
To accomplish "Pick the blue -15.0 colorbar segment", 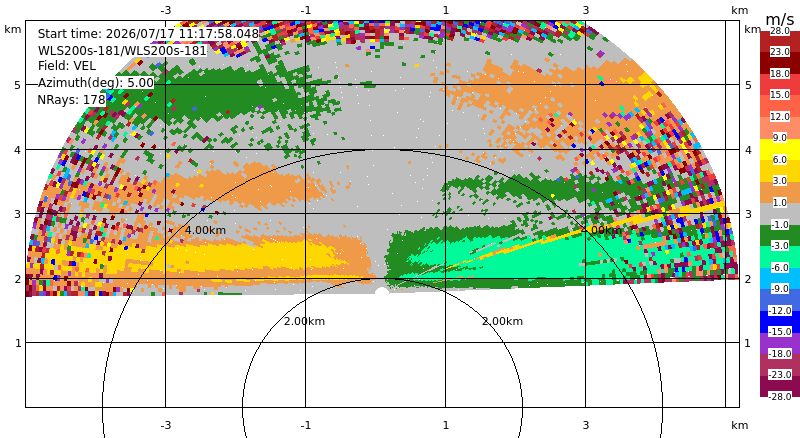I will [x=780, y=322].
